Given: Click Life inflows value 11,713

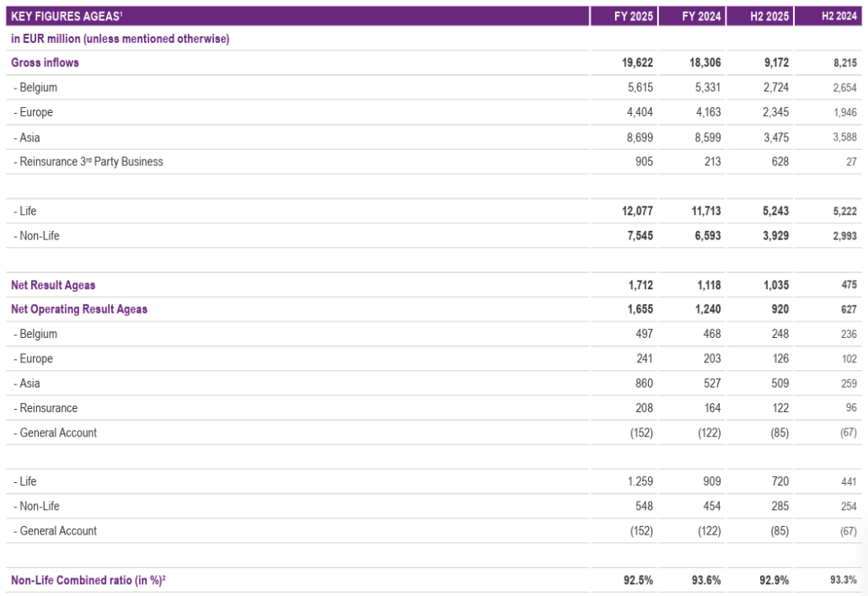Looking at the screenshot, I should point(706,211).
